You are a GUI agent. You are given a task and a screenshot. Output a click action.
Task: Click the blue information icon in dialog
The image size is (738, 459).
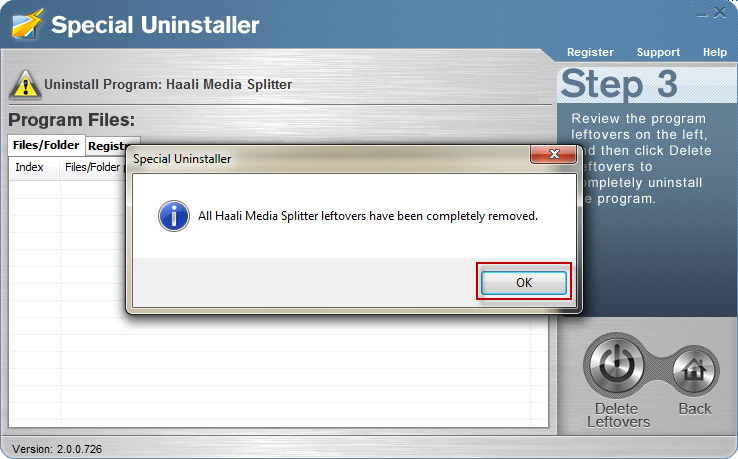[174, 216]
